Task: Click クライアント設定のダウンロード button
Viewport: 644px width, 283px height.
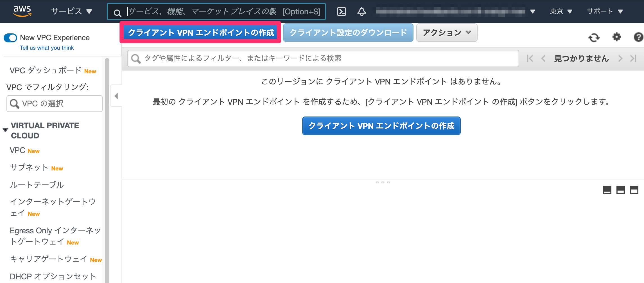Action: 348,33
